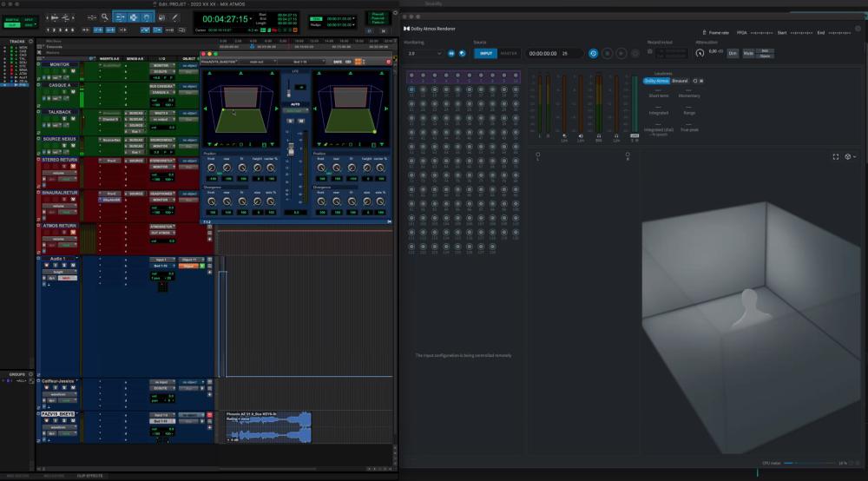Click the right panner front position knob
Viewport: 868px width, 481px height.
point(321,168)
